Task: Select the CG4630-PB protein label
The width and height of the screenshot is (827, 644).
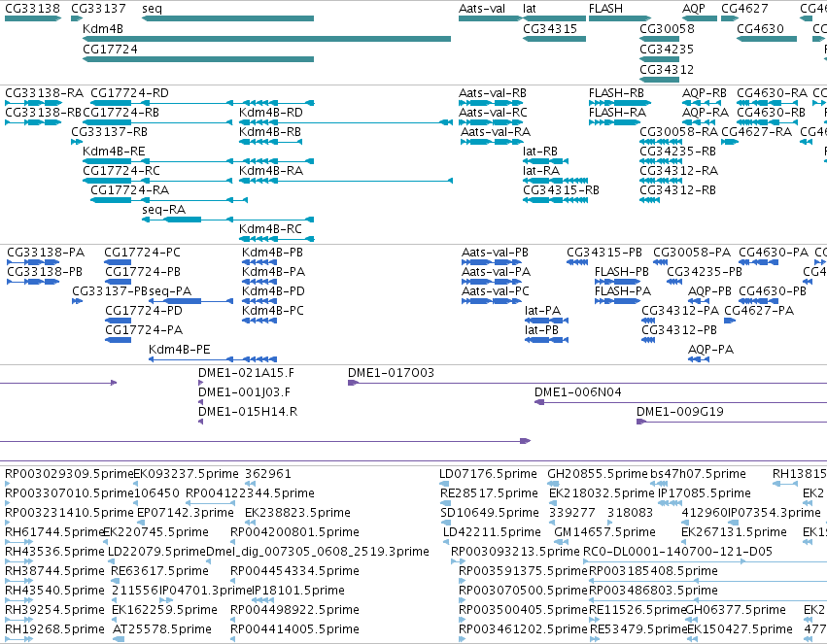Action: pyautogui.click(x=773, y=291)
